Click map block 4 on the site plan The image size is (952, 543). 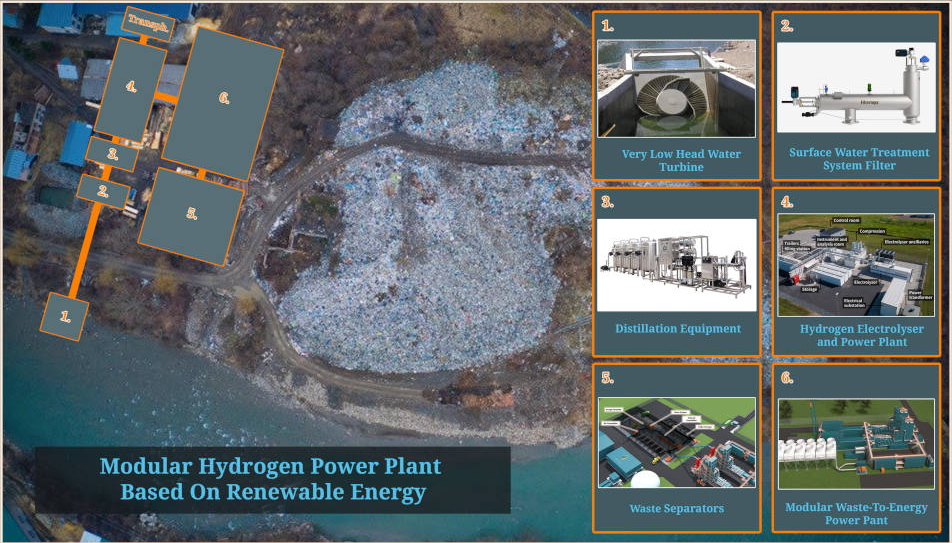pyautogui.click(x=131, y=89)
